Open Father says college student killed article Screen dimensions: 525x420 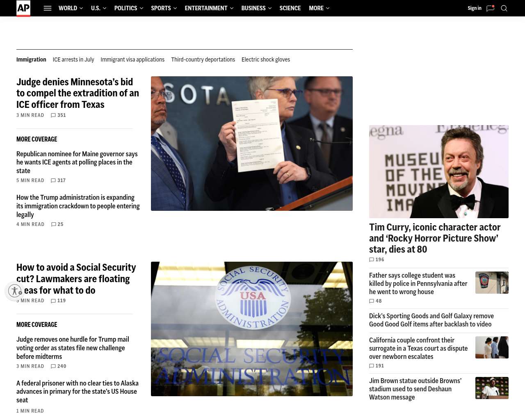[418, 283]
